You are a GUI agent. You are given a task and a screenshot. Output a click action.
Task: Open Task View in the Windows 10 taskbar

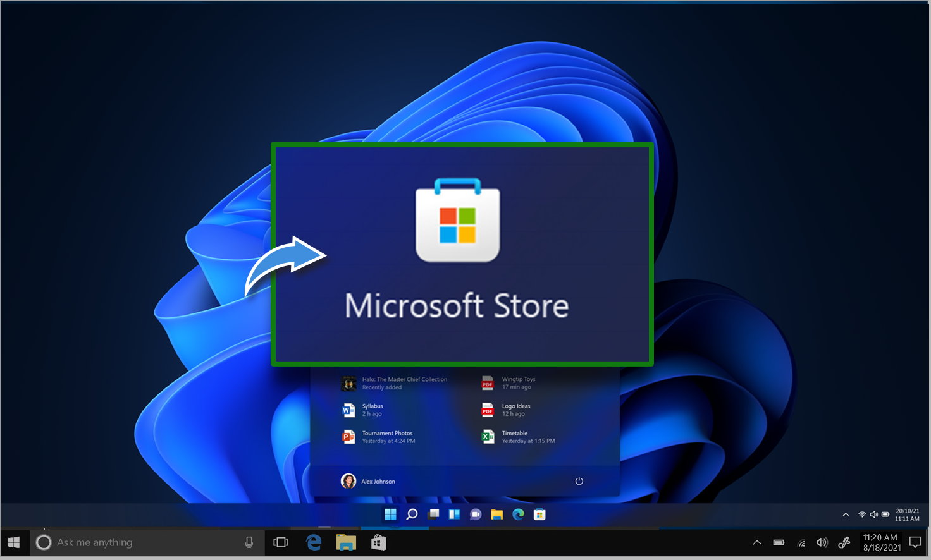tap(280, 542)
